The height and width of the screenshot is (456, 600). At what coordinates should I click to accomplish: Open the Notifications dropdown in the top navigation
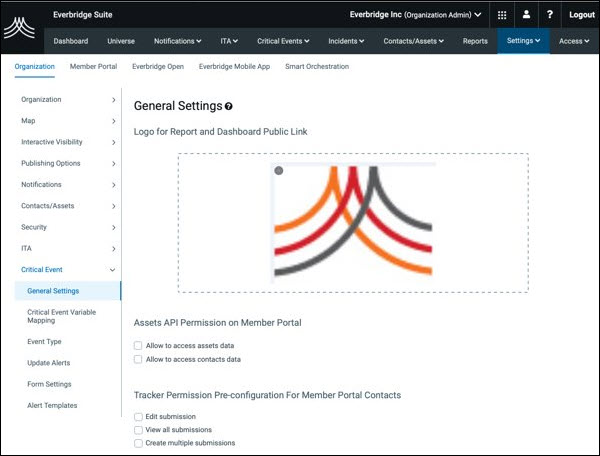[x=177, y=41]
